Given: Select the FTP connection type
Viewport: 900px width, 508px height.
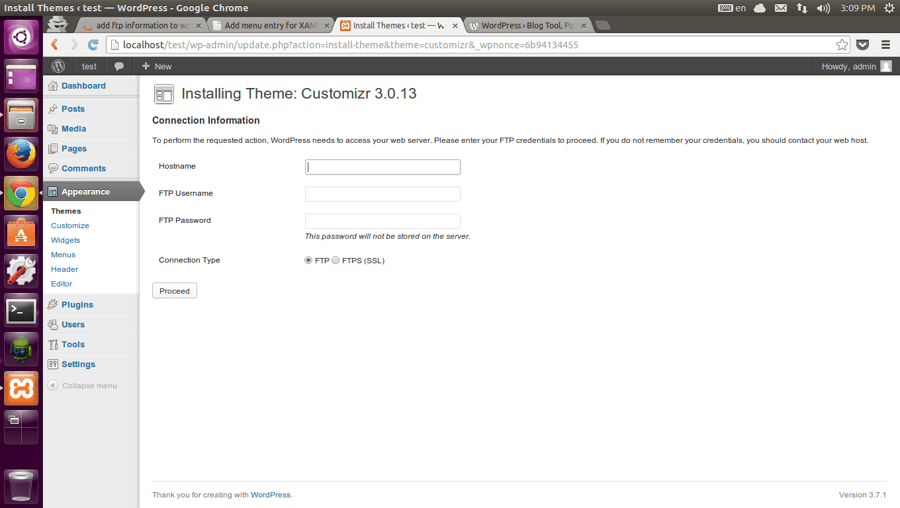Looking at the screenshot, I should [308, 260].
